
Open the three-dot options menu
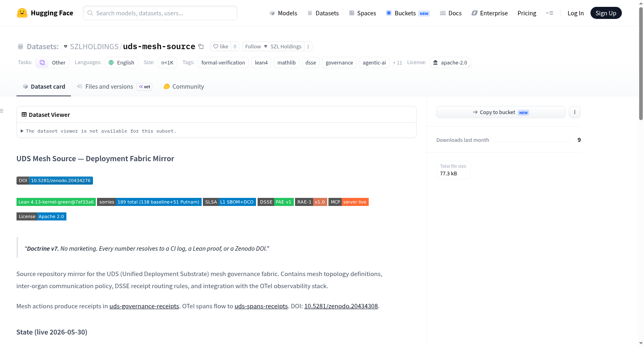[x=575, y=112]
